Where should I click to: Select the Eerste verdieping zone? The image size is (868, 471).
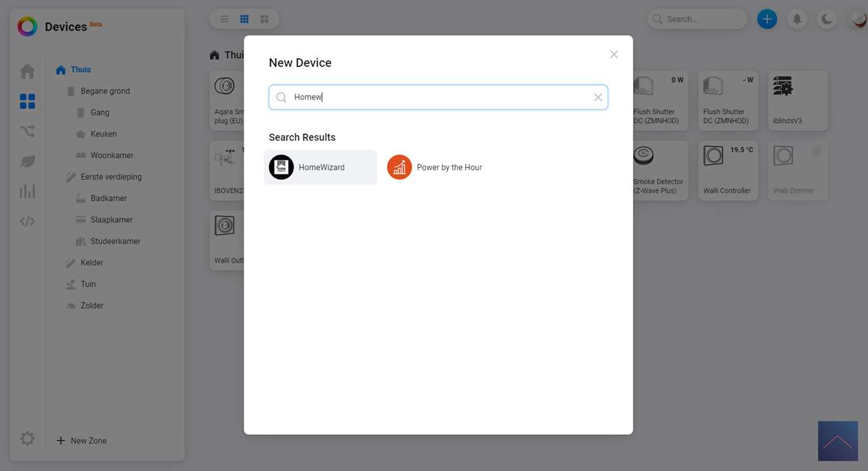(111, 177)
